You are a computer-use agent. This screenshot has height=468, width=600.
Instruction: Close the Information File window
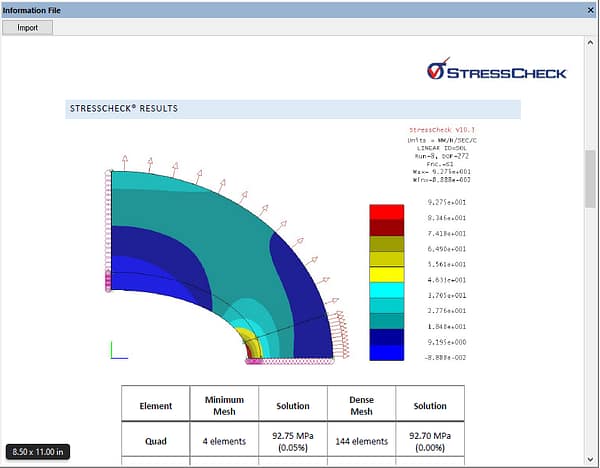click(x=589, y=9)
